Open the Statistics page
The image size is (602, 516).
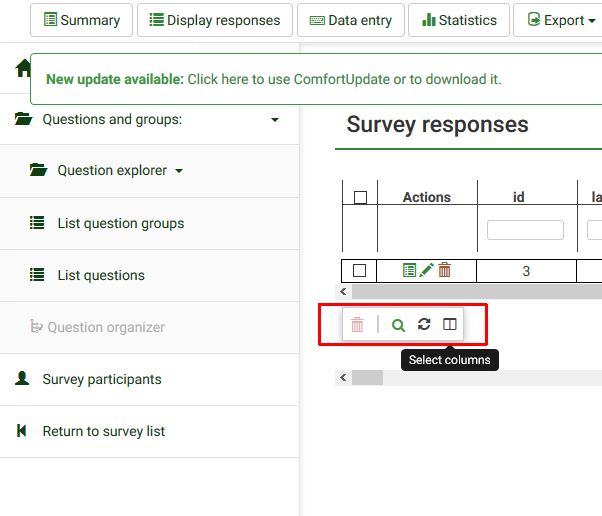pos(459,20)
